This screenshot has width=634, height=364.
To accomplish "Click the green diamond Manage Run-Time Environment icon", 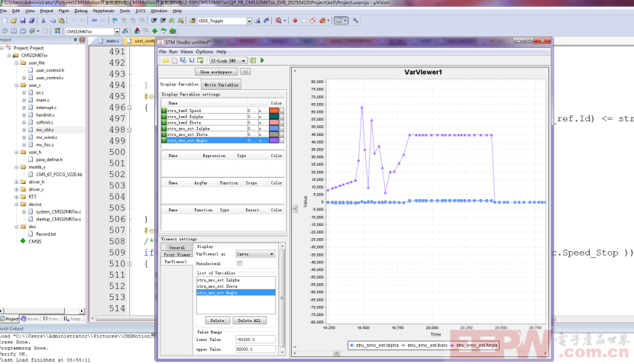I will [x=155, y=31].
